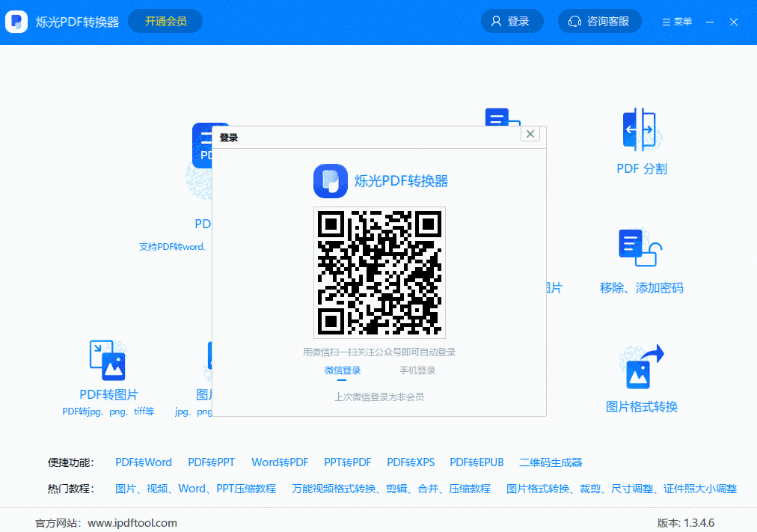Click the PDF转图片 icon

click(108, 360)
